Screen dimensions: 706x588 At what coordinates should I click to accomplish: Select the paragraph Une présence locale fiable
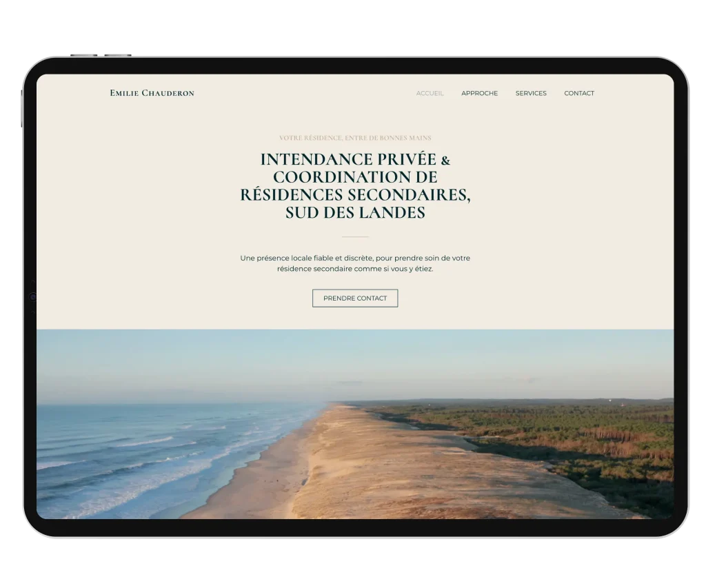click(355, 263)
